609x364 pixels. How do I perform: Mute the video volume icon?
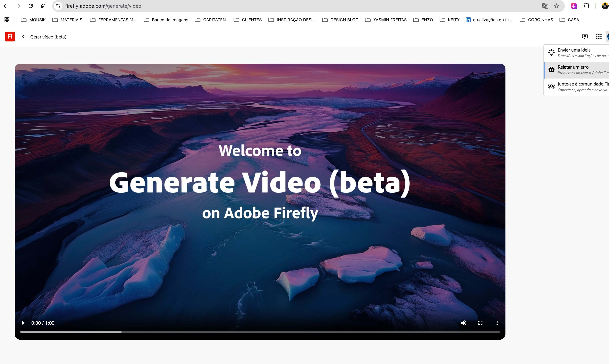(463, 323)
